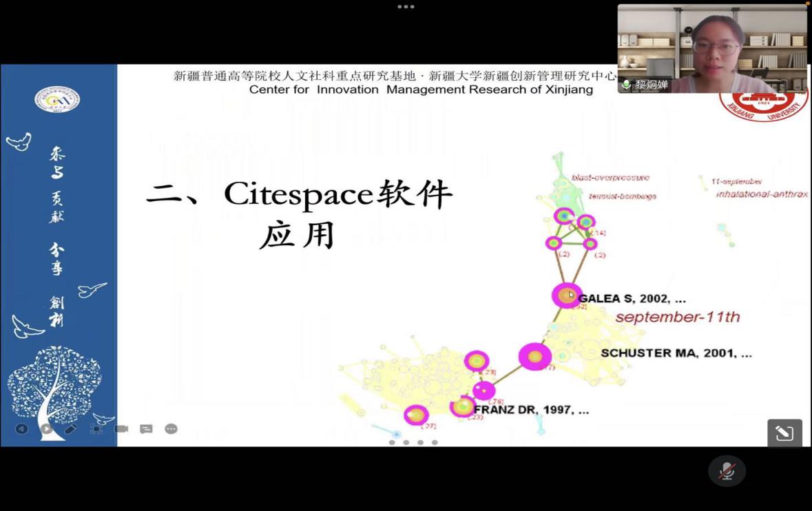The height and width of the screenshot is (511, 812).
Task: Select the first page indicator dot
Action: (392, 442)
